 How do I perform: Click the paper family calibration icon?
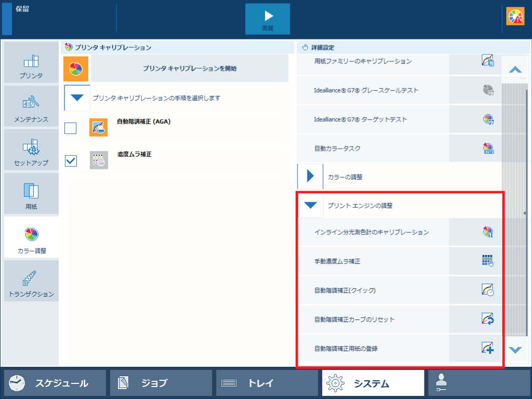click(x=488, y=60)
